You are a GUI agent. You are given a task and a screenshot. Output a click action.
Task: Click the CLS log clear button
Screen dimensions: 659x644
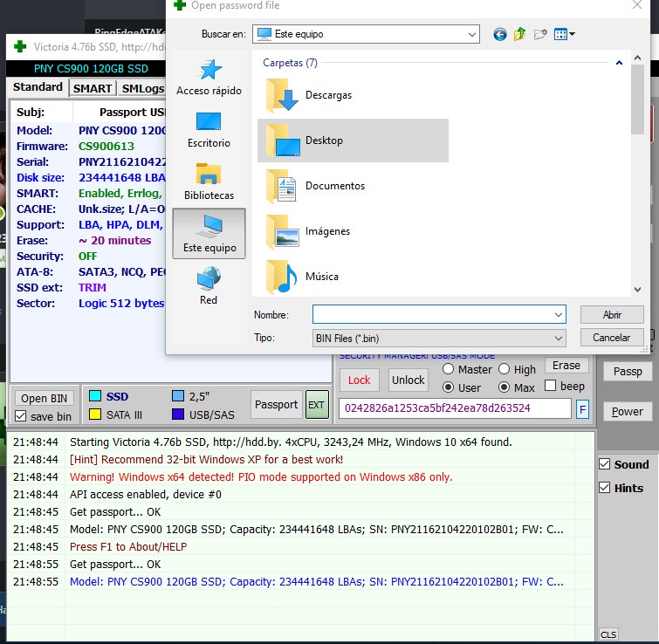coord(608,634)
